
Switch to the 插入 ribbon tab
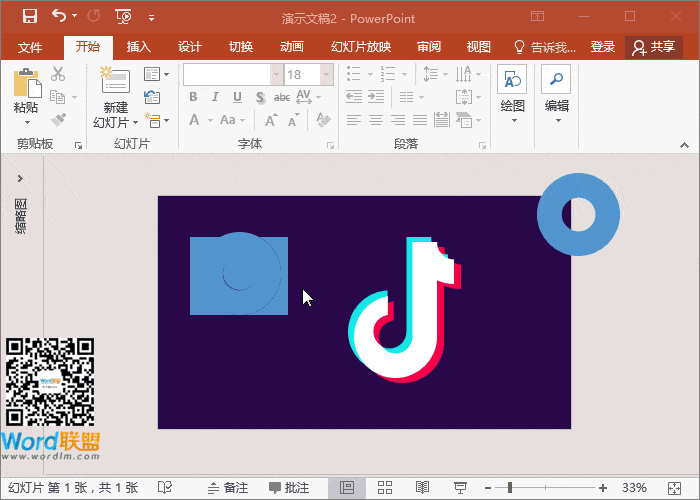tap(138, 46)
